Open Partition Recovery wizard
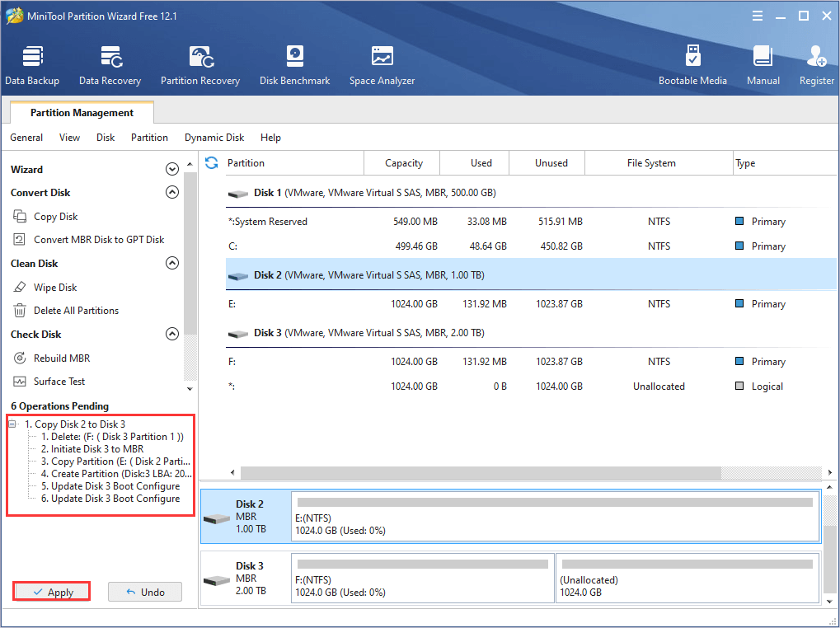Viewport: 840px width, 628px height. coord(200,65)
